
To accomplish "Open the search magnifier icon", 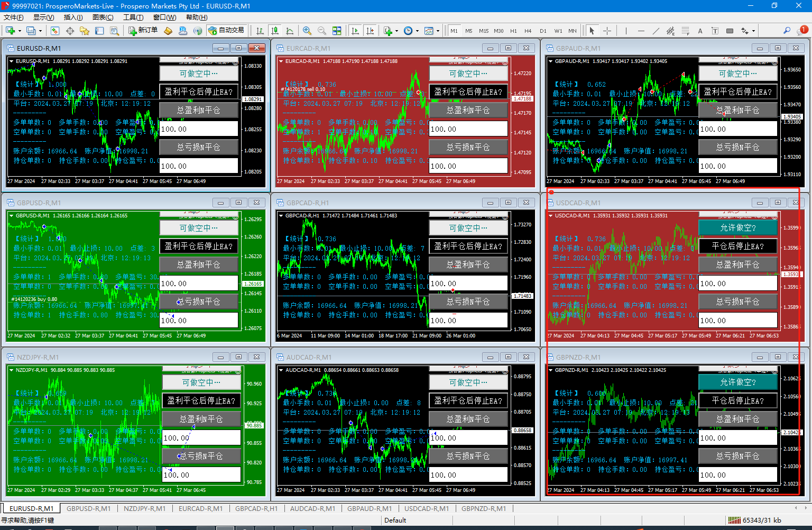I will pyautogui.click(x=787, y=31).
